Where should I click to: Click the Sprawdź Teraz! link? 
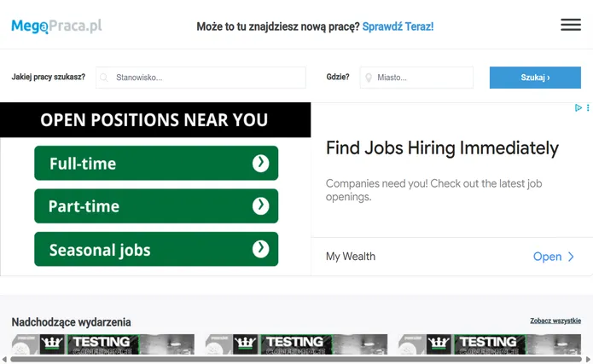pos(398,26)
